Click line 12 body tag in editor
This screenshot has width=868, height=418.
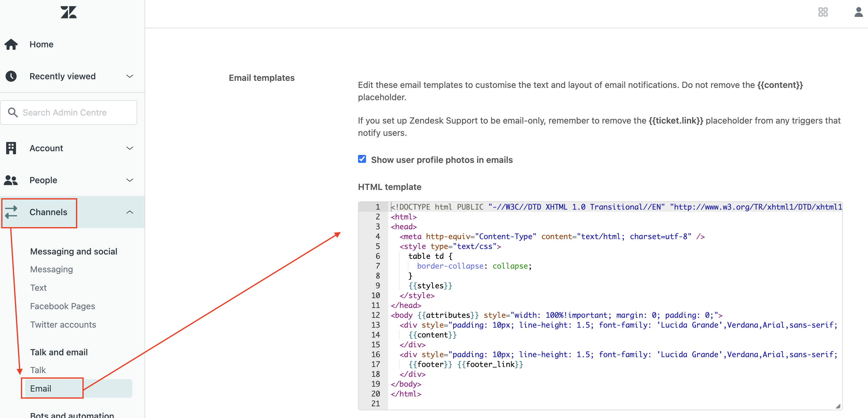point(556,315)
